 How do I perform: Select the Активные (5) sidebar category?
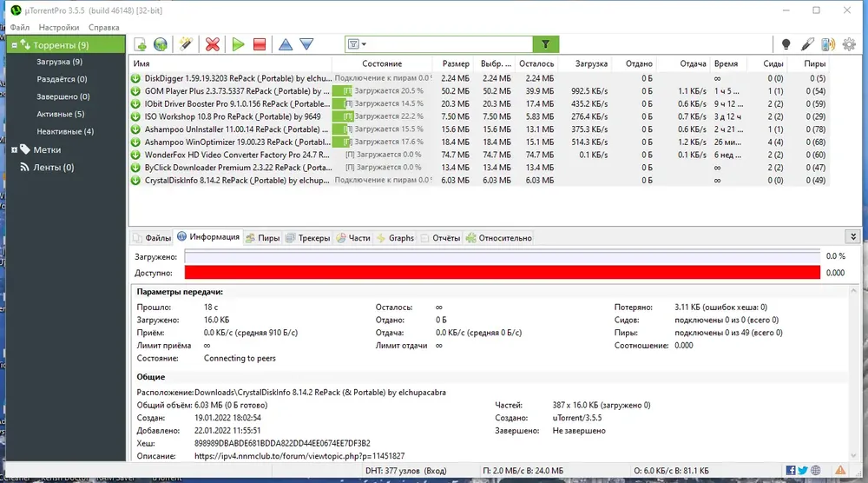(61, 114)
